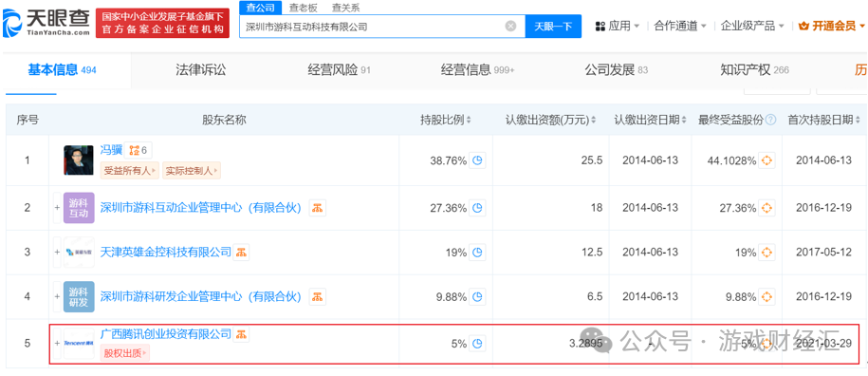Open link 深圳市游科研发企业管理中心（有限合伙）
This screenshot has height=376, width=868.
click(x=201, y=297)
